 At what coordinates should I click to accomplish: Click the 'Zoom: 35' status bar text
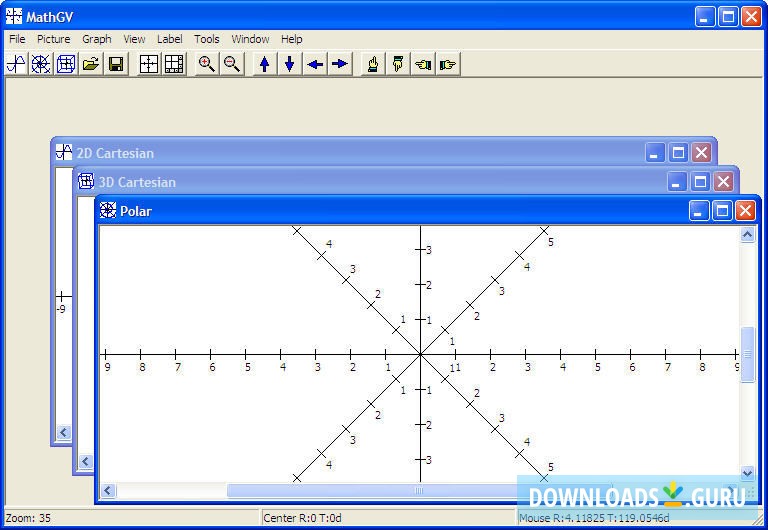tap(28, 518)
